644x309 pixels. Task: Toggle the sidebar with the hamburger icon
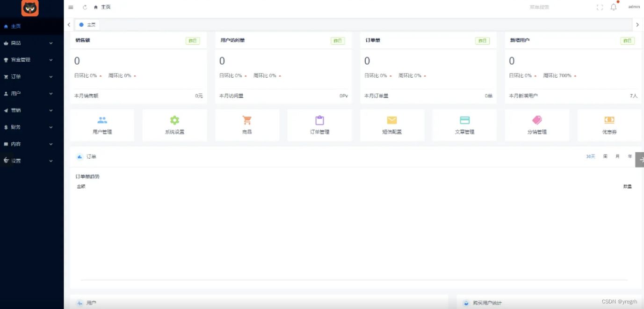coord(71,7)
